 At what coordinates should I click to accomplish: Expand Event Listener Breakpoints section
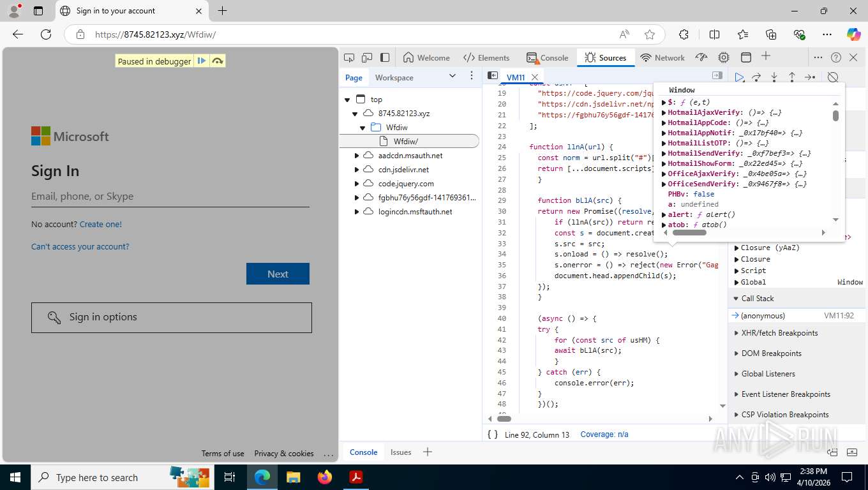pos(735,394)
